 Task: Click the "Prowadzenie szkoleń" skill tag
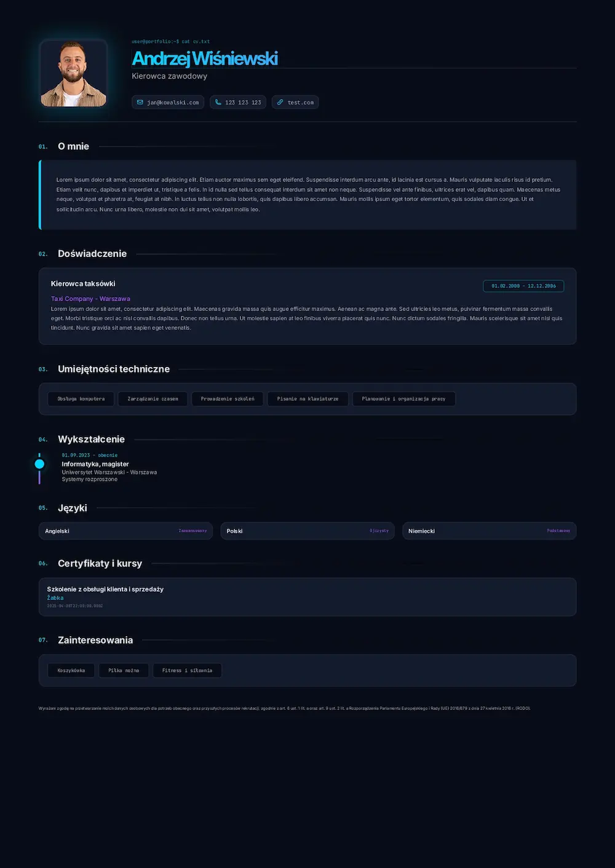pyautogui.click(x=228, y=399)
